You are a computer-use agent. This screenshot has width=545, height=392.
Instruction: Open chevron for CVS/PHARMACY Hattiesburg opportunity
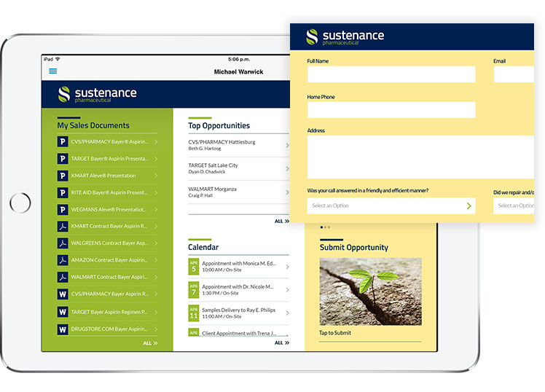click(x=287, y=145)
